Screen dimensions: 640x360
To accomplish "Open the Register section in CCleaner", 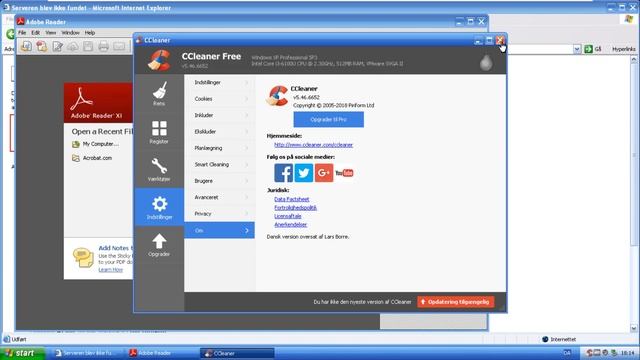I will point(159,132).
